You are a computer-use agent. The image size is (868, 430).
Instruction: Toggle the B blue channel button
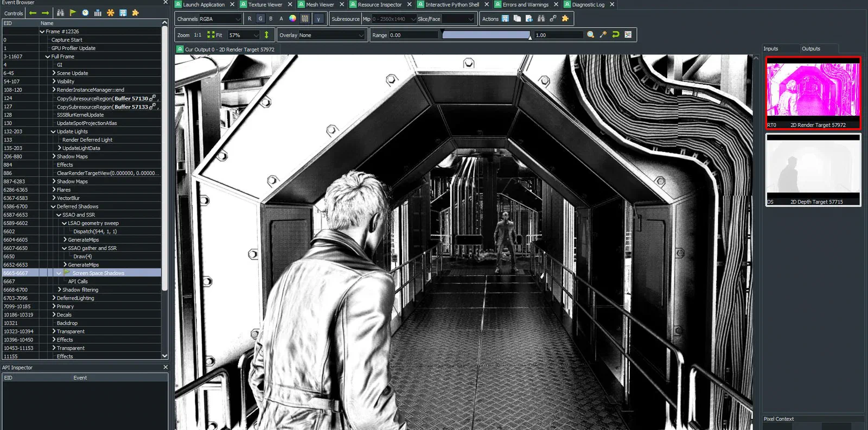[271, 18]
